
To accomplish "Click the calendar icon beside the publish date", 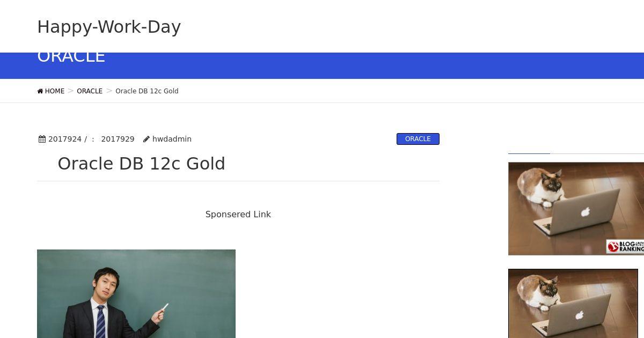I will (x=42, y=139).
